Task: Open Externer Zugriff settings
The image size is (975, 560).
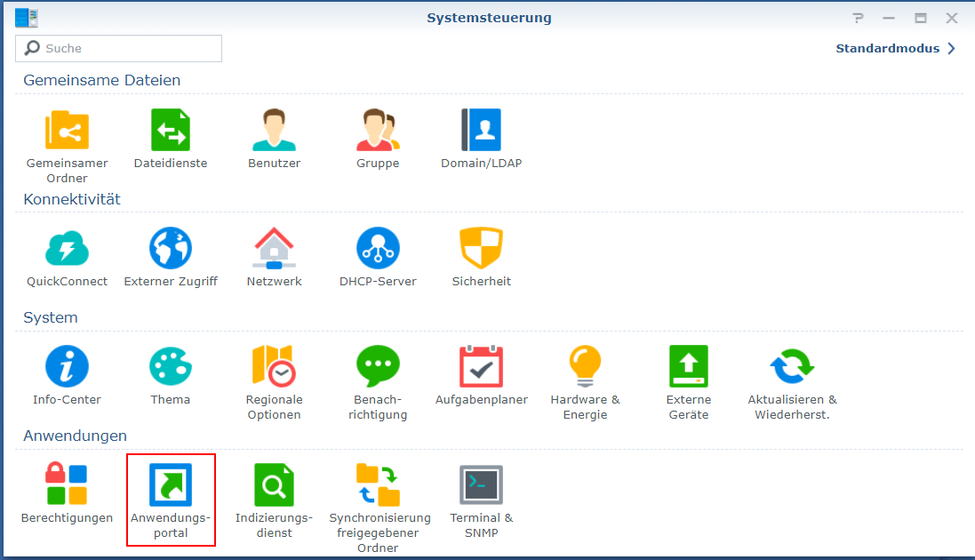Action: 170,249
